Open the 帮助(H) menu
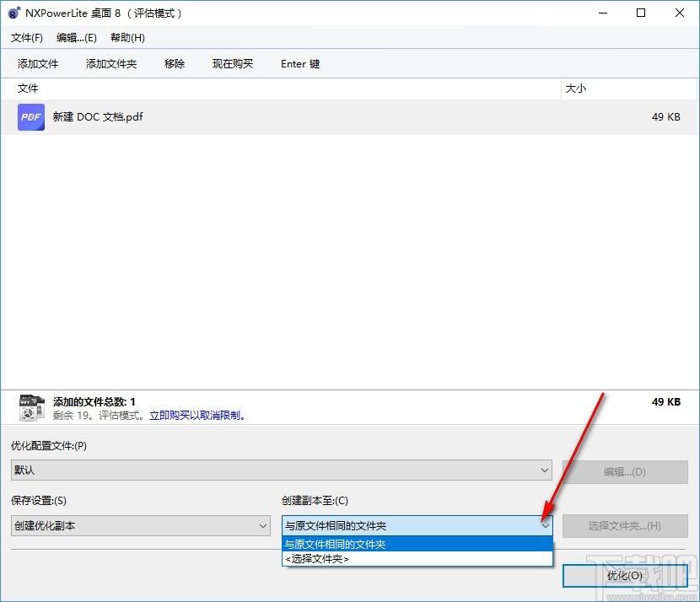 tap(127, 38)
